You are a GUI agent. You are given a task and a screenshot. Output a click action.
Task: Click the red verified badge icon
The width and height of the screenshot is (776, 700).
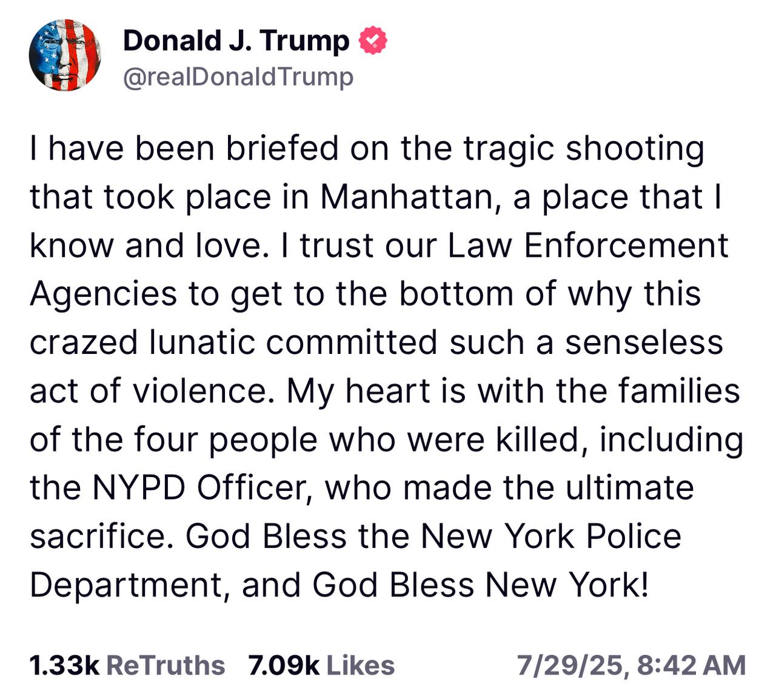point(373,41)
